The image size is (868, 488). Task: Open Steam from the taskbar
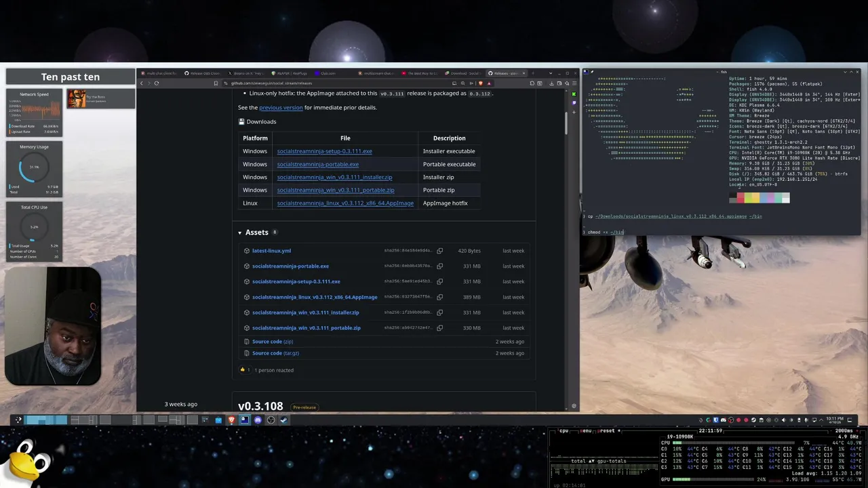pyautogui.click(x=283, y=420)
